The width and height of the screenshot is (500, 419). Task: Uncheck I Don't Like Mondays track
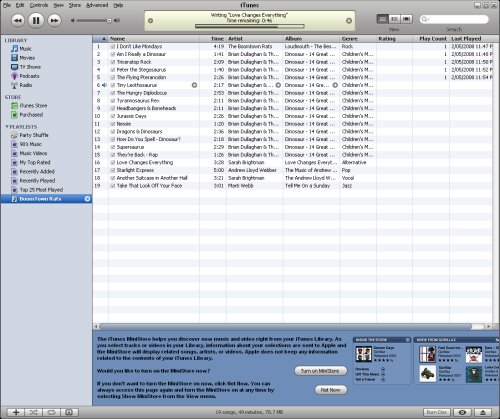[113, 47]
